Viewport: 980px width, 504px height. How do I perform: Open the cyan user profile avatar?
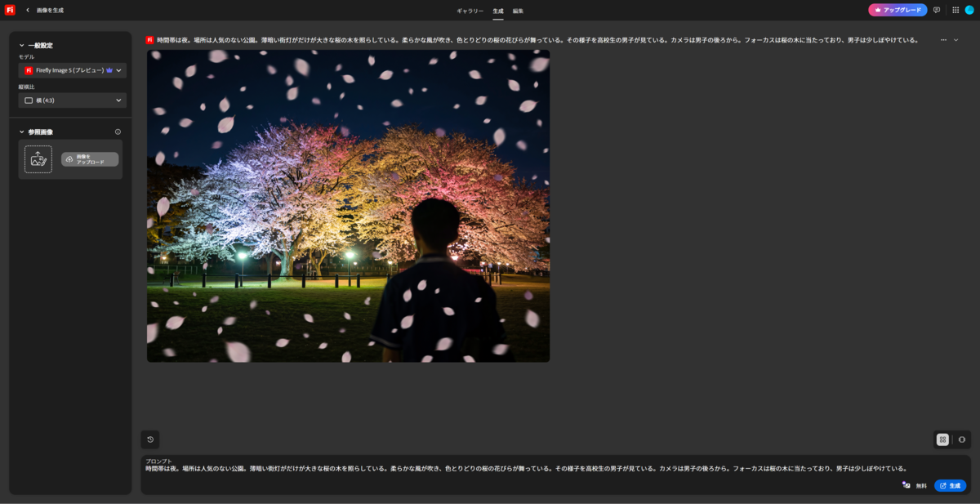click(969, 10)
